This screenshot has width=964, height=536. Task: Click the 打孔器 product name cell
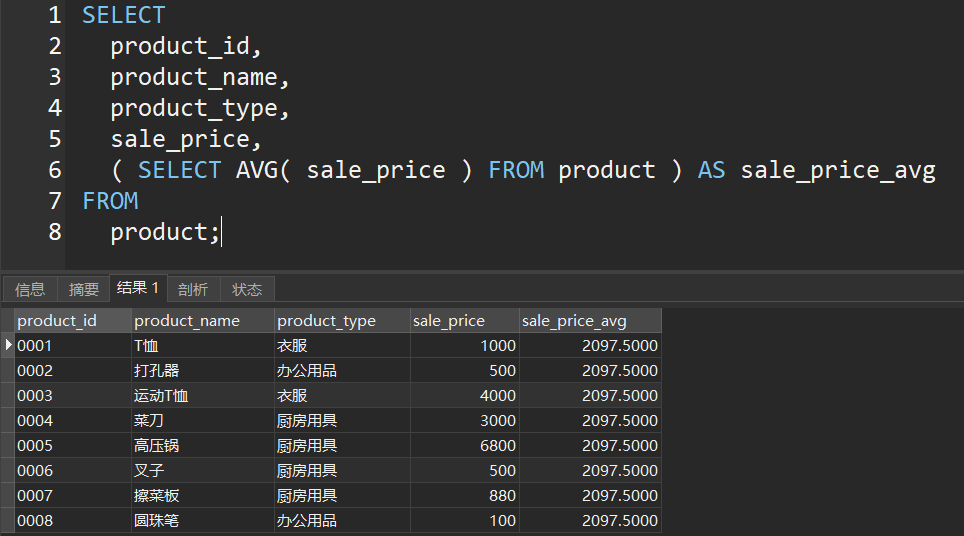[x=203, y=370]
